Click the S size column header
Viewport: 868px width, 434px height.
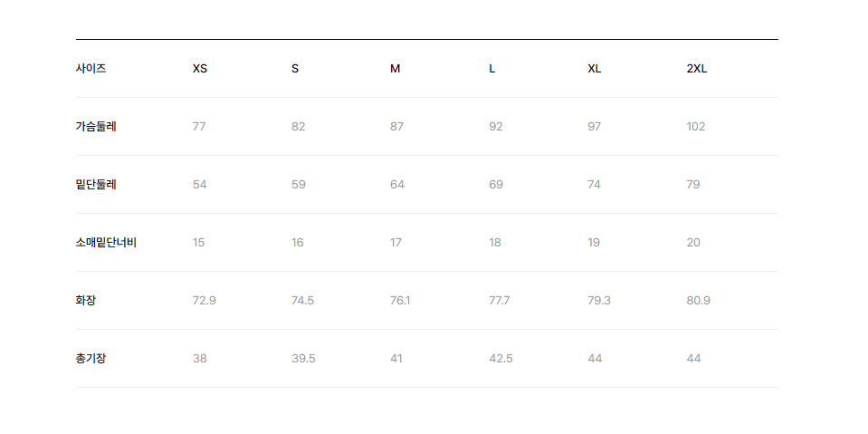[x=295, y=69]
